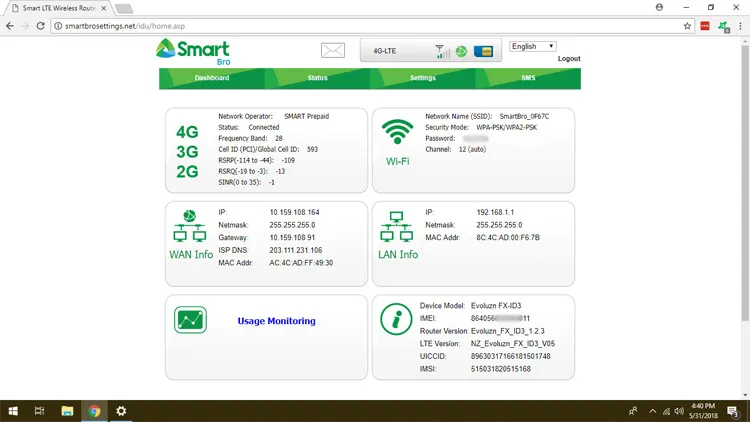Click Security Mode WPA-PSK/WPA2-PSK
The width and height of the screenshot is (750, 422).
(507, 127)
